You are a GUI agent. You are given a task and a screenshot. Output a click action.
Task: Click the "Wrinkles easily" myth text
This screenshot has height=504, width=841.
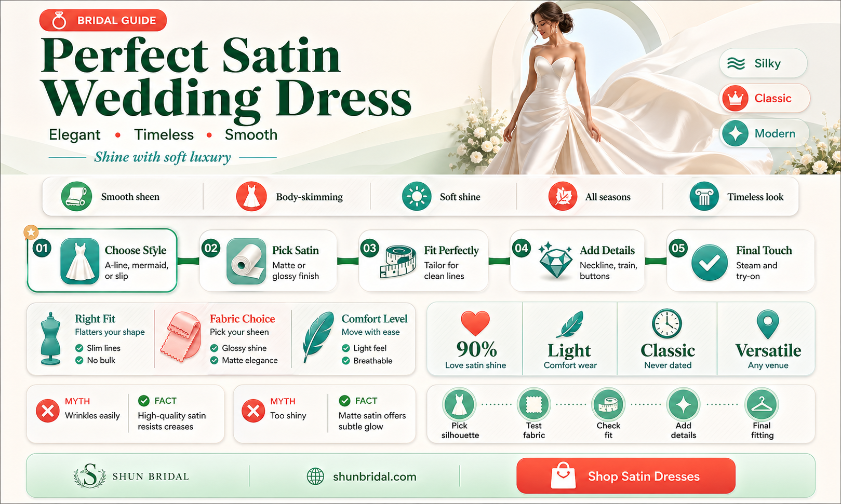click(x=92, y=416)
